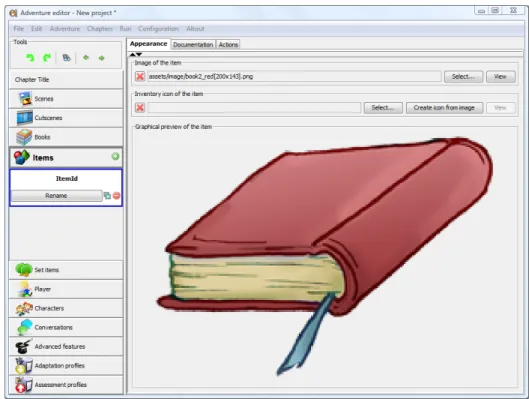Add a new item with green plus

pos(115,156)
